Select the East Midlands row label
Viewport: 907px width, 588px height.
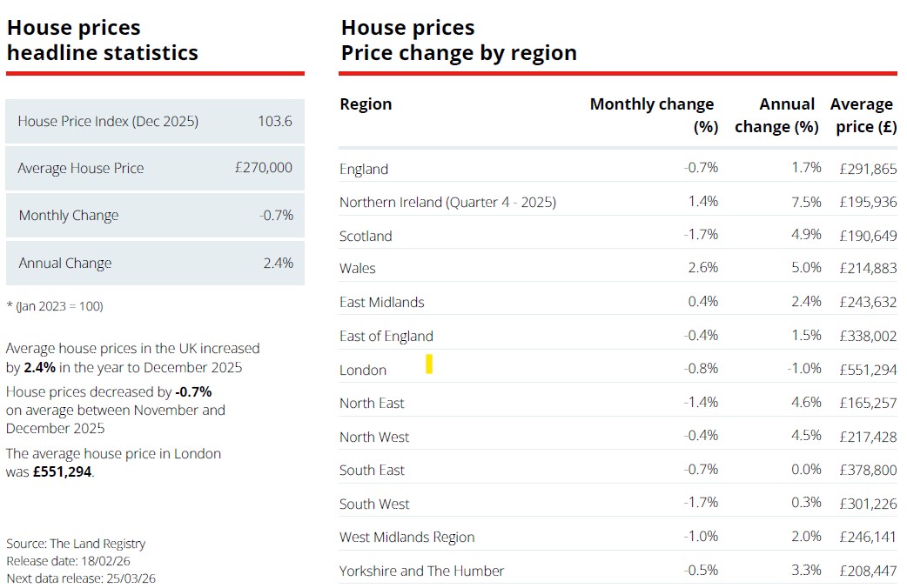tap(382, 303)
